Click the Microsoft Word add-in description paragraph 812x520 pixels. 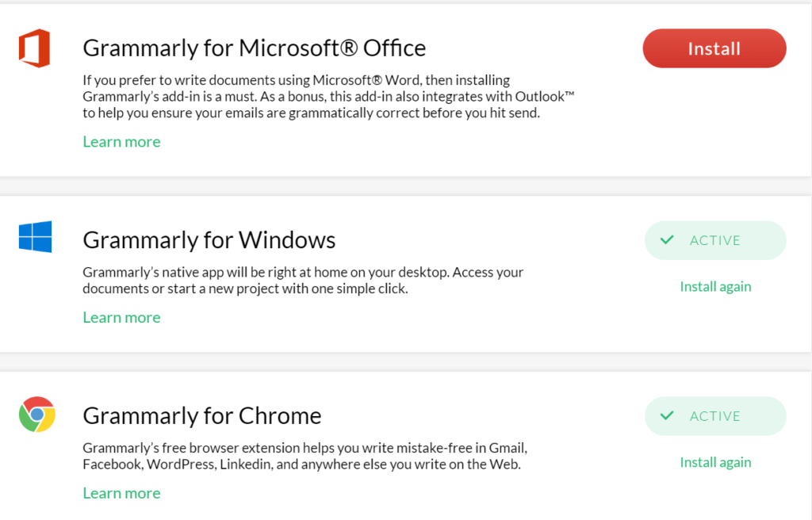point(329,97)
